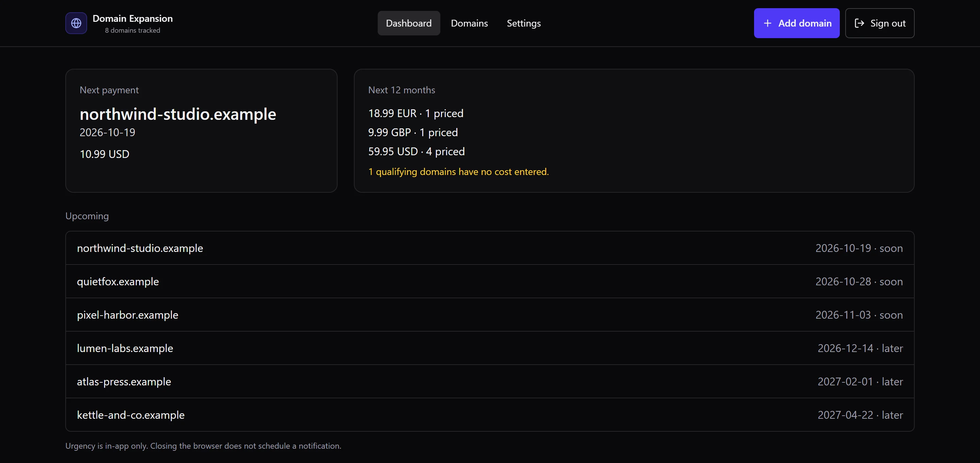Click the Domain Expansion globe logo icon
The height and width of the screenshot is (463, 980).
click(76, 23)
